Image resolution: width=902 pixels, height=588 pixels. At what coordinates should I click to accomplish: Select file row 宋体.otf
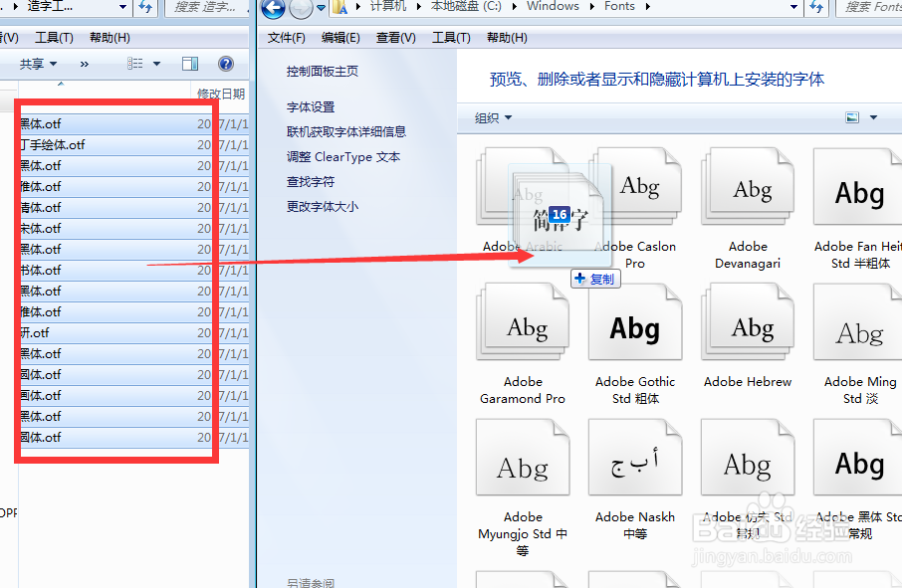click(133, 228)
